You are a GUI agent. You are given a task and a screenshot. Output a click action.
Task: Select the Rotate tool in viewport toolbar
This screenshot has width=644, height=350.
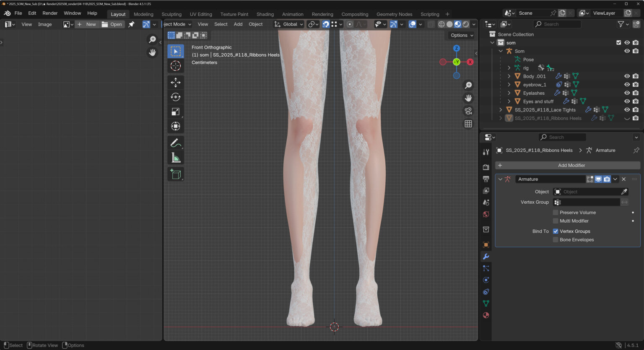tap(176, 97)
